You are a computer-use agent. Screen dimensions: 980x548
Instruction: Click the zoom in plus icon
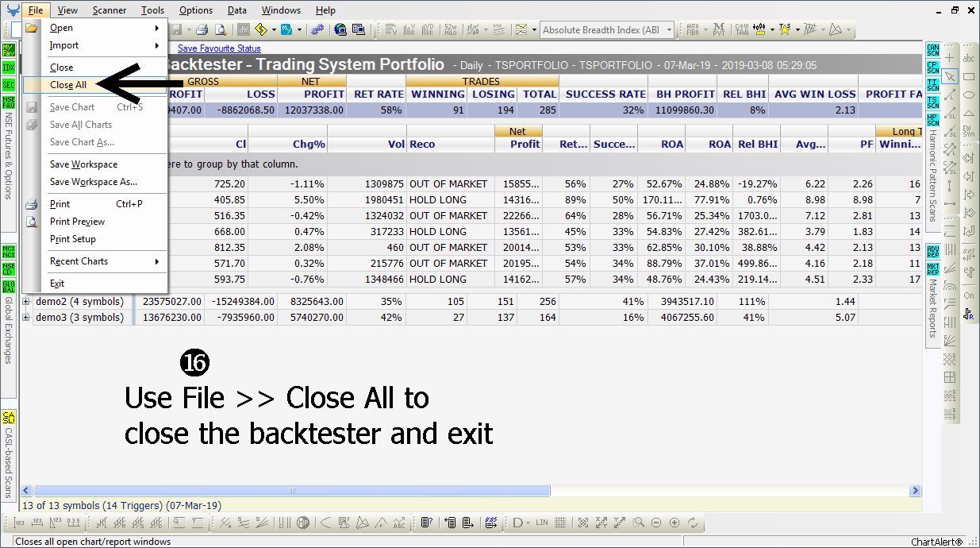point(674,523)
